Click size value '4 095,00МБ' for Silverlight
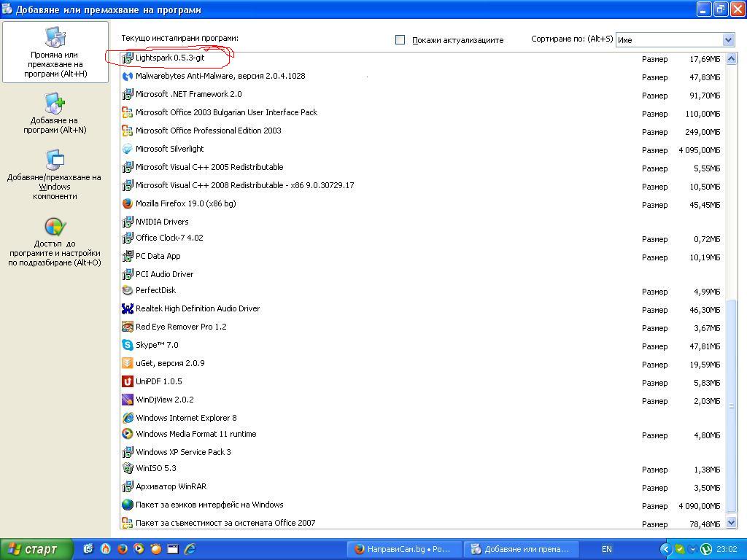Viewport: 747px width, 560px height. (700, 150)
